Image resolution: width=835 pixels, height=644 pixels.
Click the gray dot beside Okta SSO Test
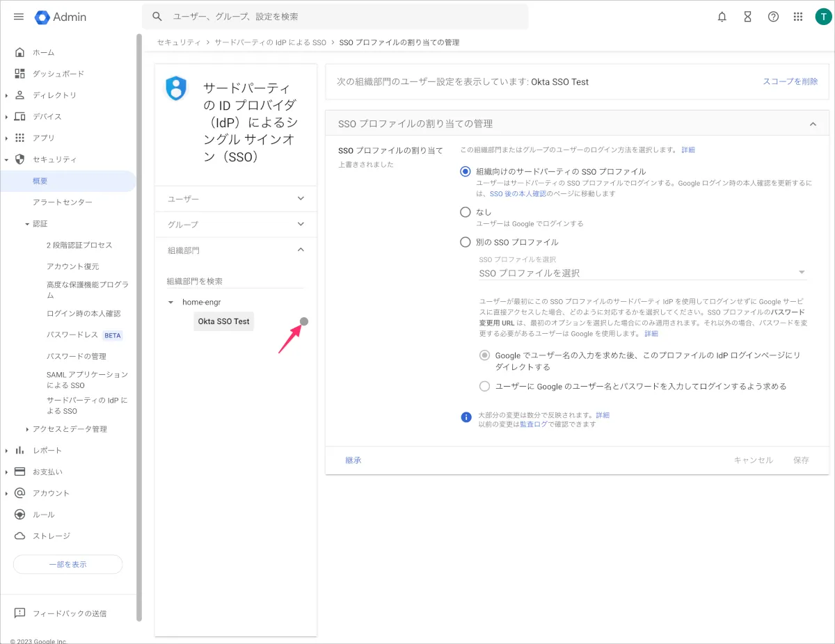pyautogui.click(x=304, y=321)
